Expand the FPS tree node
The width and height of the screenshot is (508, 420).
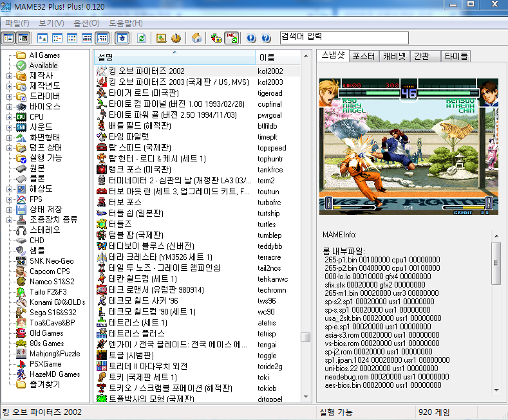pyautogui.click(x=9, y=199)
